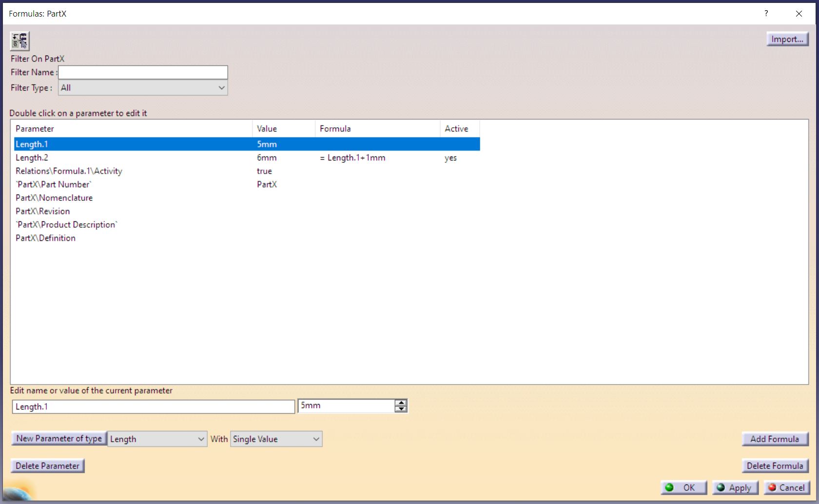Decrease the 5mm value with down arrow

[x=401, y=409]
